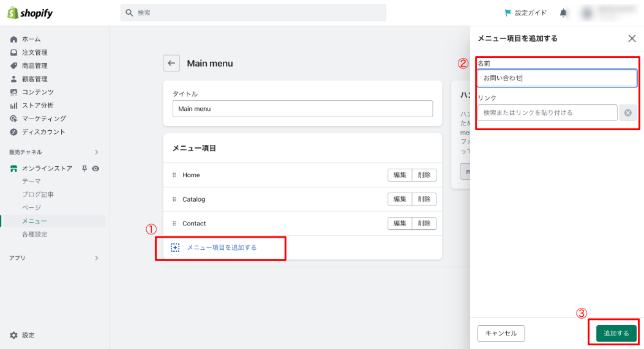Image resolution: width=644 pixels, height=349 pixels.
Task: Edit the Contact menu item
Action: click(x=400, y=223)
